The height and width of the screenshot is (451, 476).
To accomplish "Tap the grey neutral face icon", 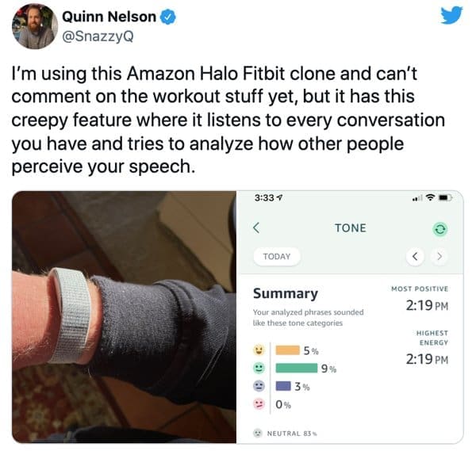I will tap(258, 433).
